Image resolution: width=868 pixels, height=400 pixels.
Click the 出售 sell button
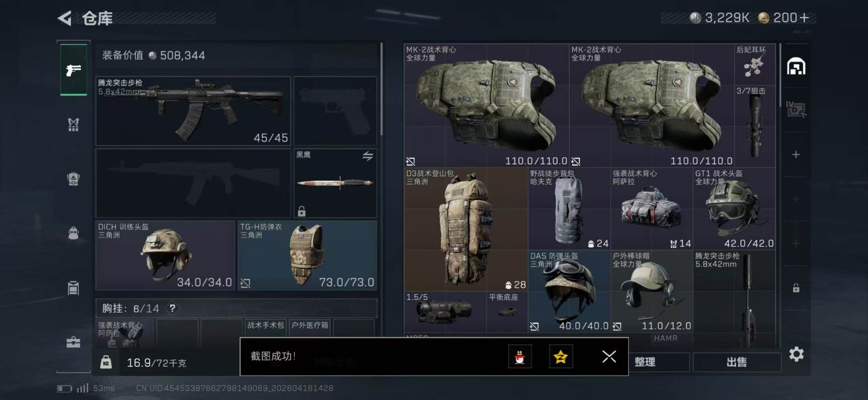[737, 362]
